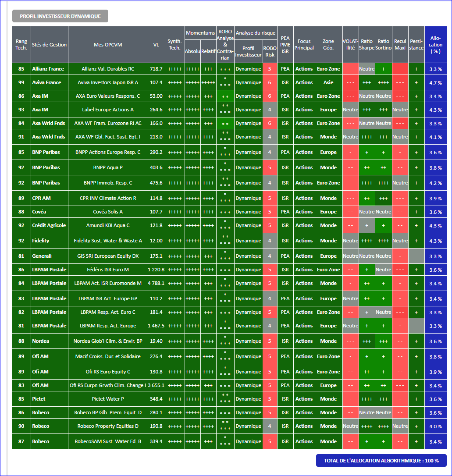
Task: Open Nordea Glob'l Clim. & Envir. BP
Action: [x=108, y=341]
